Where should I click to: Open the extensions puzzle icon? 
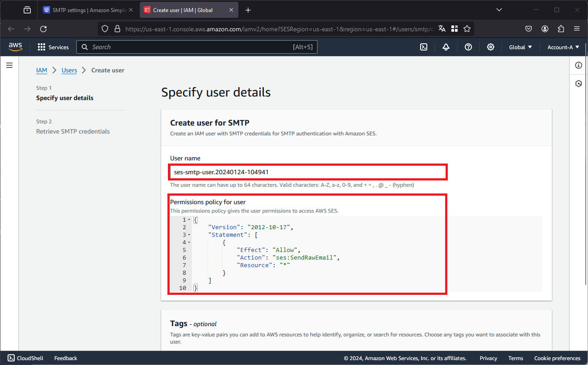pos(561,29)
